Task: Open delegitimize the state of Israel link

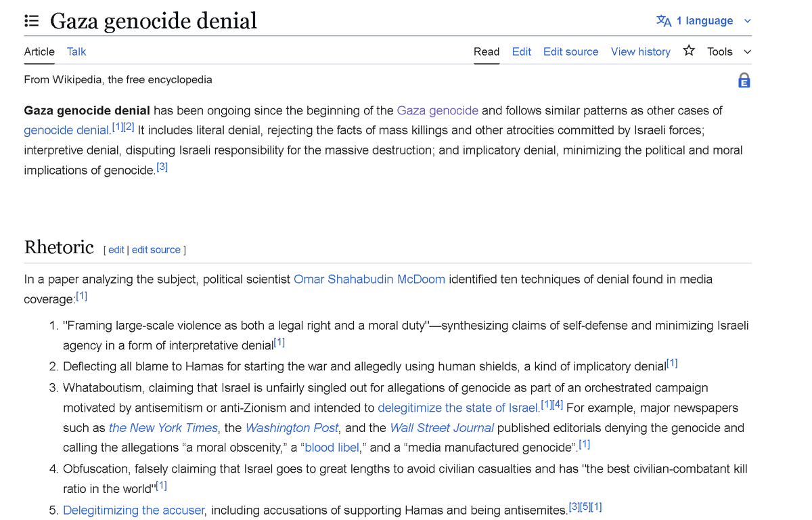Action: pos(458,408)
